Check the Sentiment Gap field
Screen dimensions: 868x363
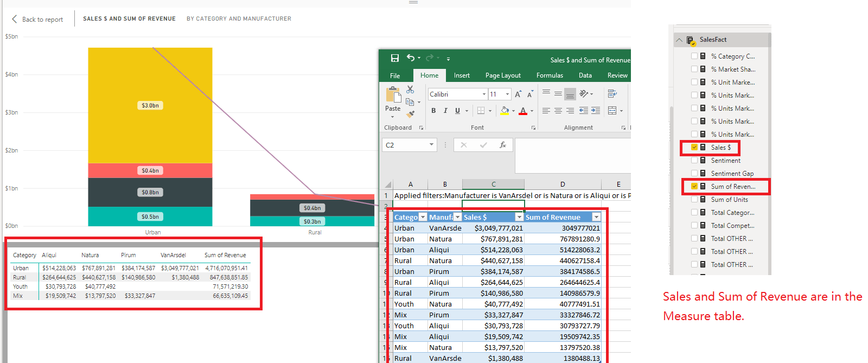[x=694, y=173]
